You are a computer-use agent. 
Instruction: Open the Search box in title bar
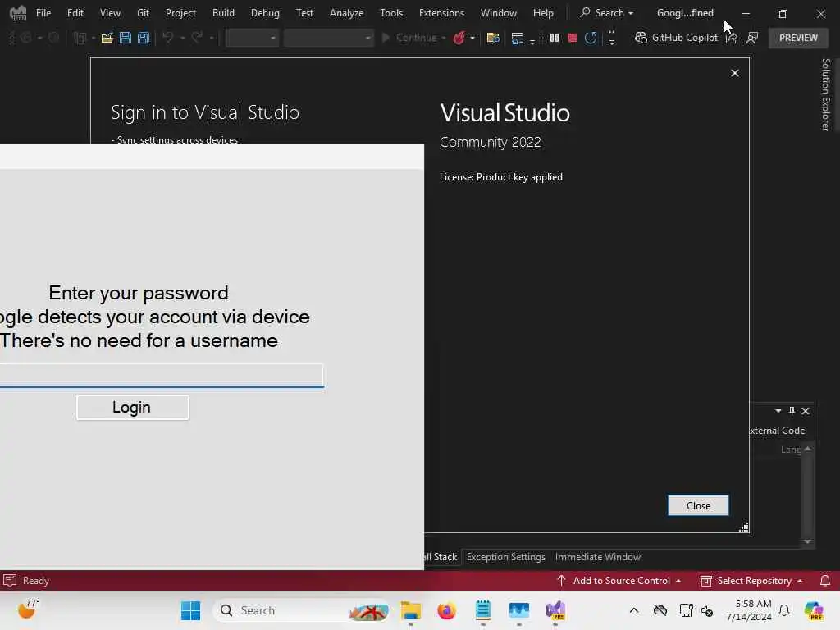pyautogui.click(x=606, y=13)
